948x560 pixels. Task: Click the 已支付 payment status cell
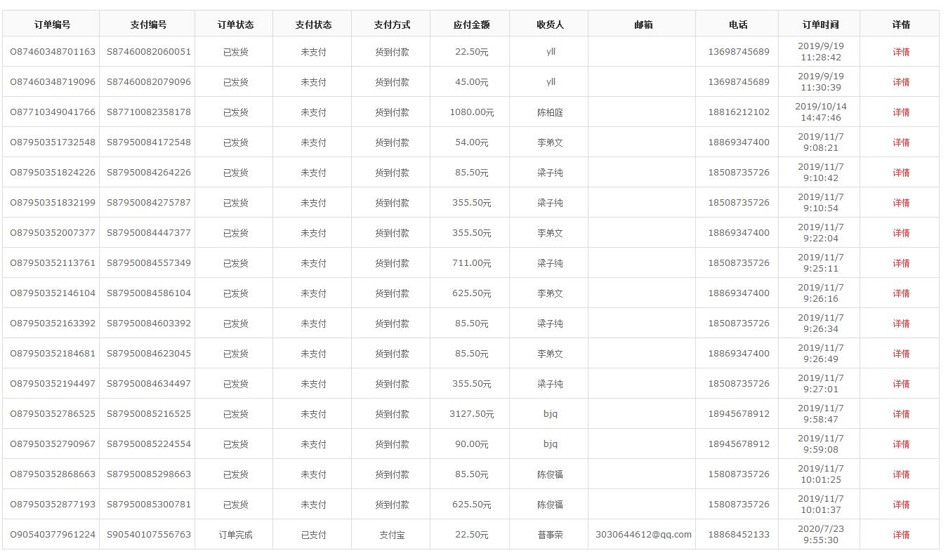[313, 535]
